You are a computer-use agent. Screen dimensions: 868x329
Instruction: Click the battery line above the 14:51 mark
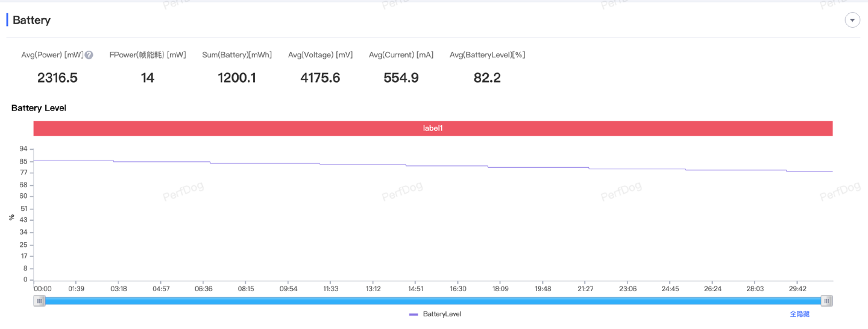coord(415,165)
